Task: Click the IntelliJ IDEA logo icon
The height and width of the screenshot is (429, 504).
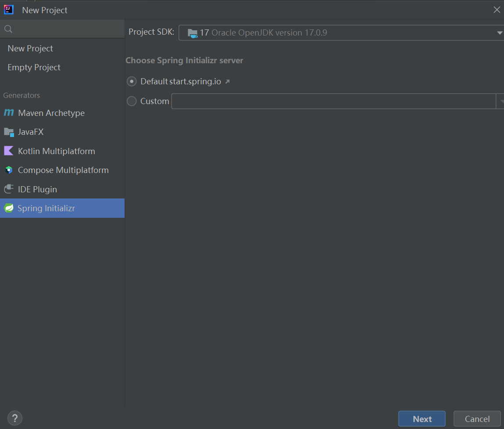Action: [x=9, y=10]
